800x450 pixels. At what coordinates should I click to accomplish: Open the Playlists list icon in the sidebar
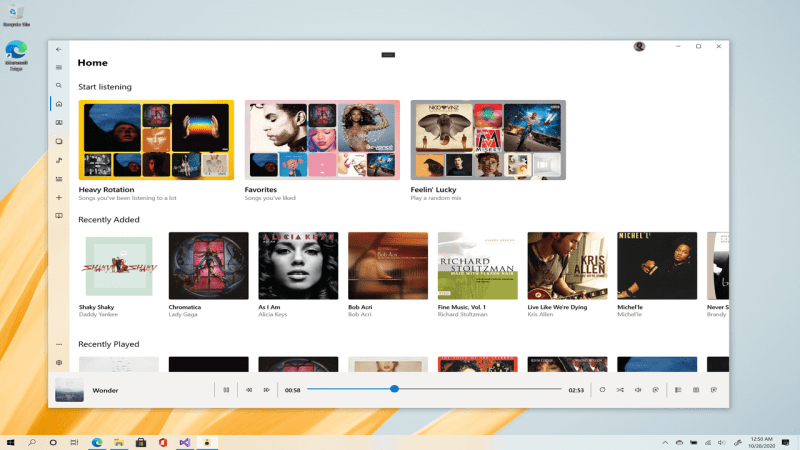tap(59, 179)
